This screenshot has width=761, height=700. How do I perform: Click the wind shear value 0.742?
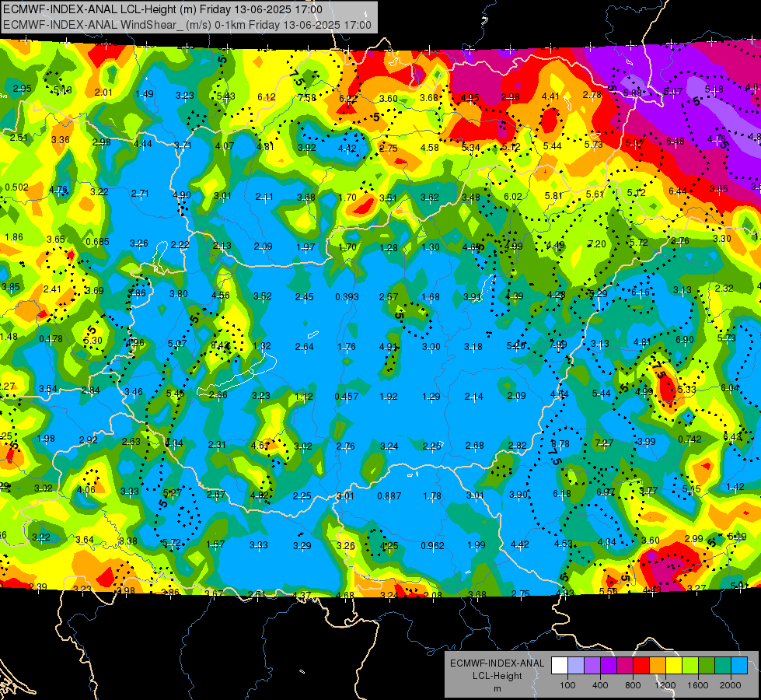tap(689, 439)
